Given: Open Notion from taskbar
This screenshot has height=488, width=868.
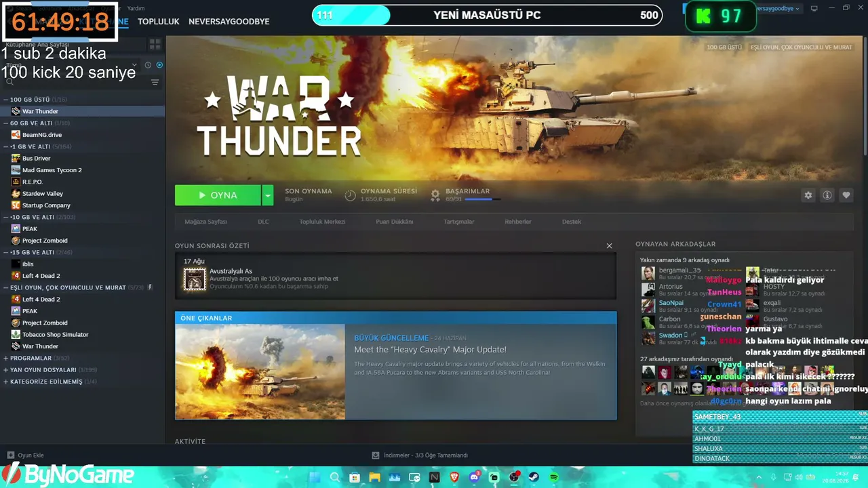Looking at the screenshot, I should [435, 477].
